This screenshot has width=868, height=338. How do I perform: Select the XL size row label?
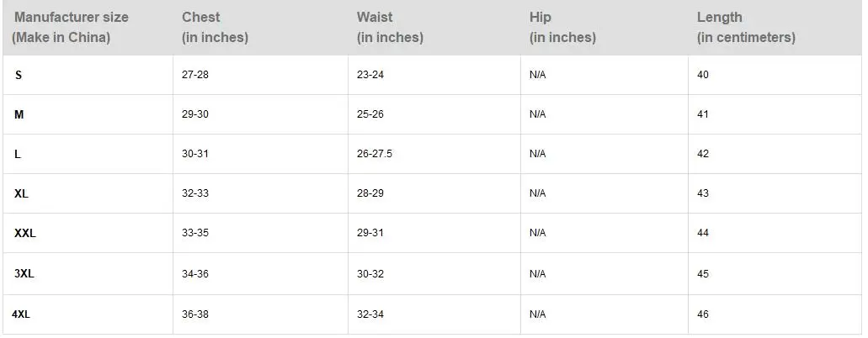(21, 194)
